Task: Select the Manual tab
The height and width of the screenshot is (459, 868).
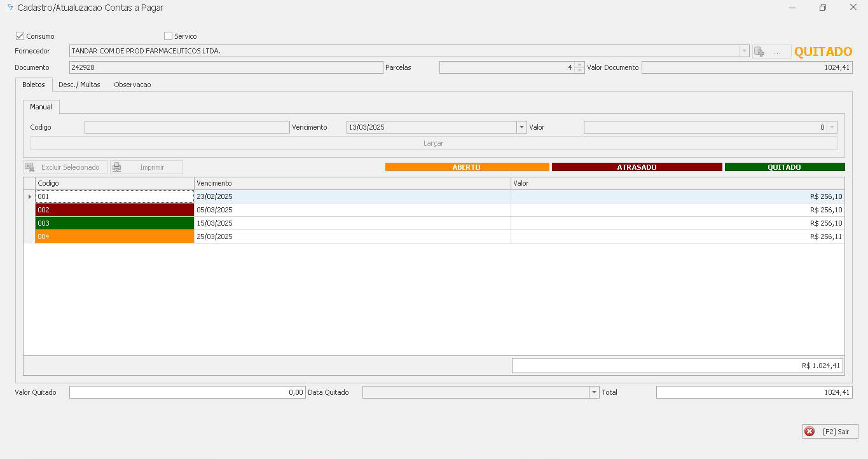Action: (x=41, y=107)
